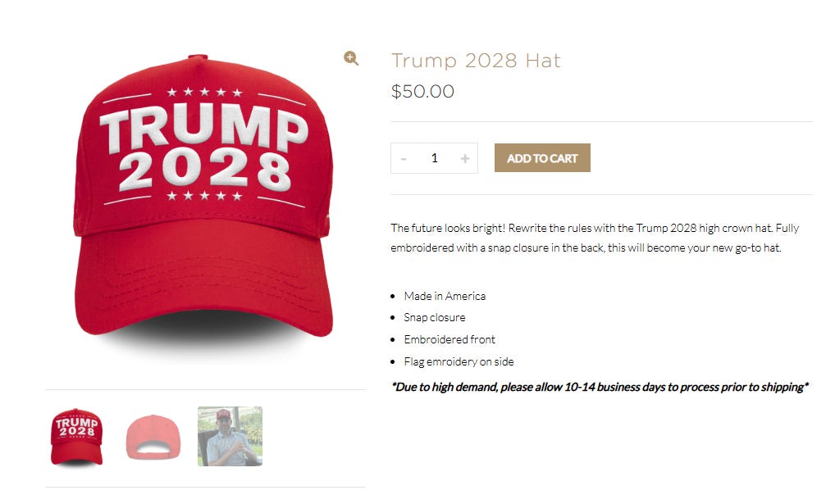Select the thumbnail of person wearing hat
826x504 pixels.
point(230,437)
